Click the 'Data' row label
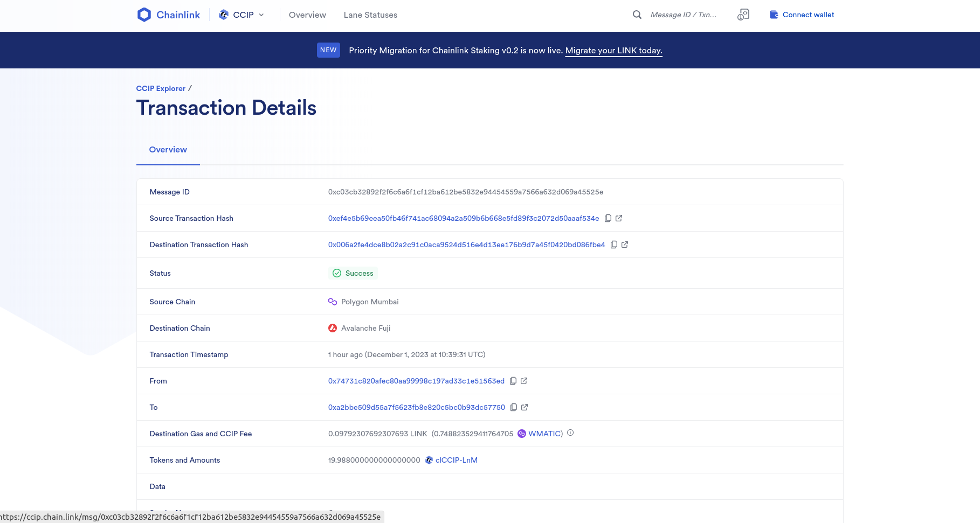Viewport: 980px width, 523px height. (x=157, y=486)
